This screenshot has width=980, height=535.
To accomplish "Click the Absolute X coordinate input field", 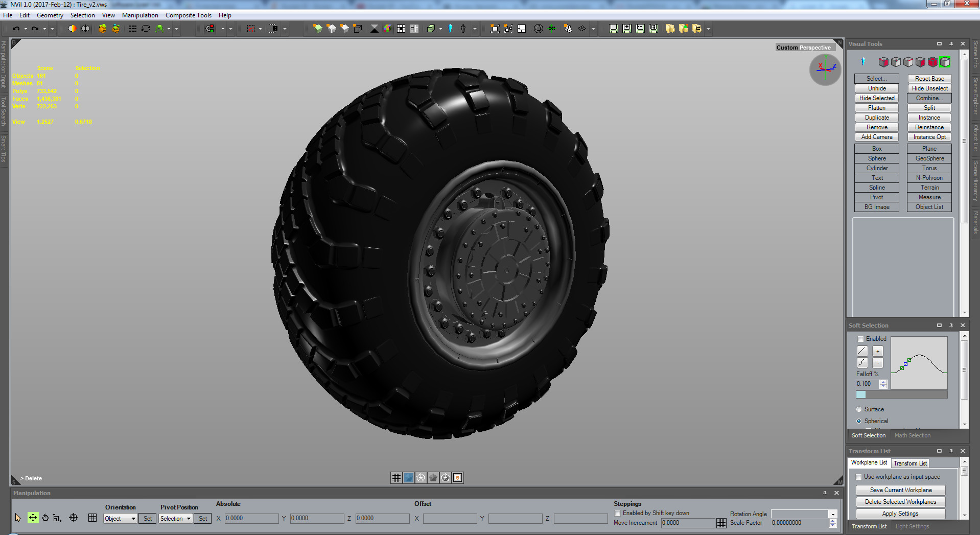I will (x=251, y=518).
